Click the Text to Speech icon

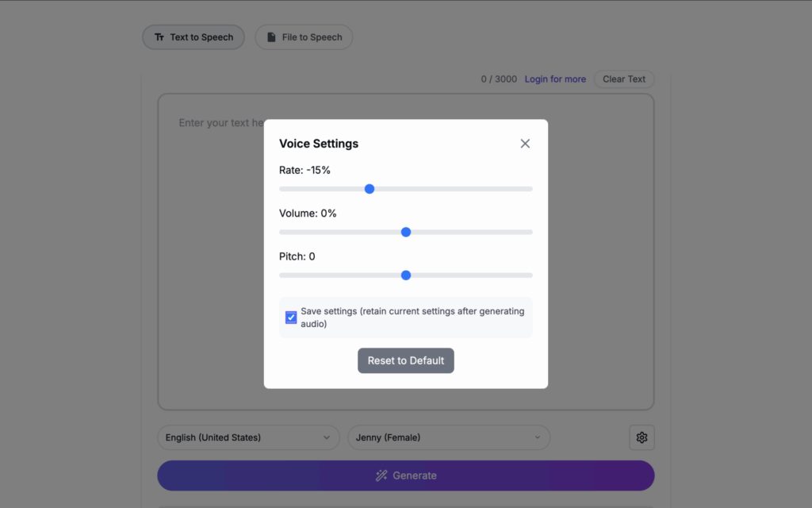coord(159,37)
